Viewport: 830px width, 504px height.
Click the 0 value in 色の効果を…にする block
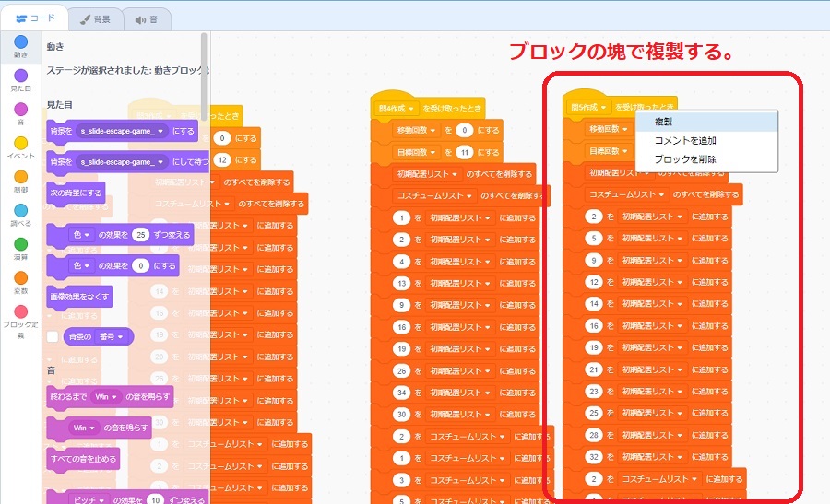[140, 266]
